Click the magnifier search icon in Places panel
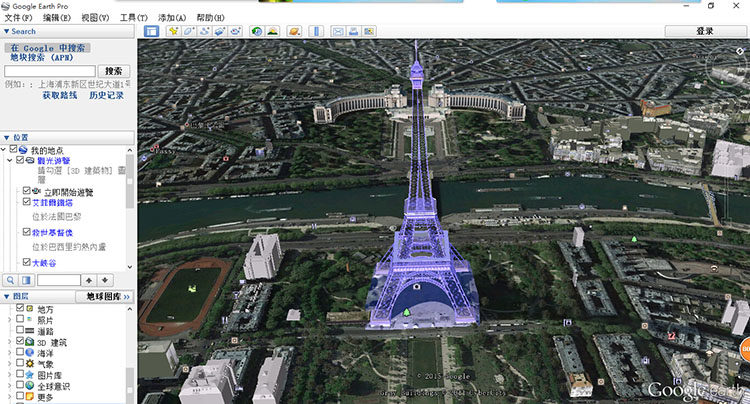Viewport: 750px width, 404px height. coord(11,280)
